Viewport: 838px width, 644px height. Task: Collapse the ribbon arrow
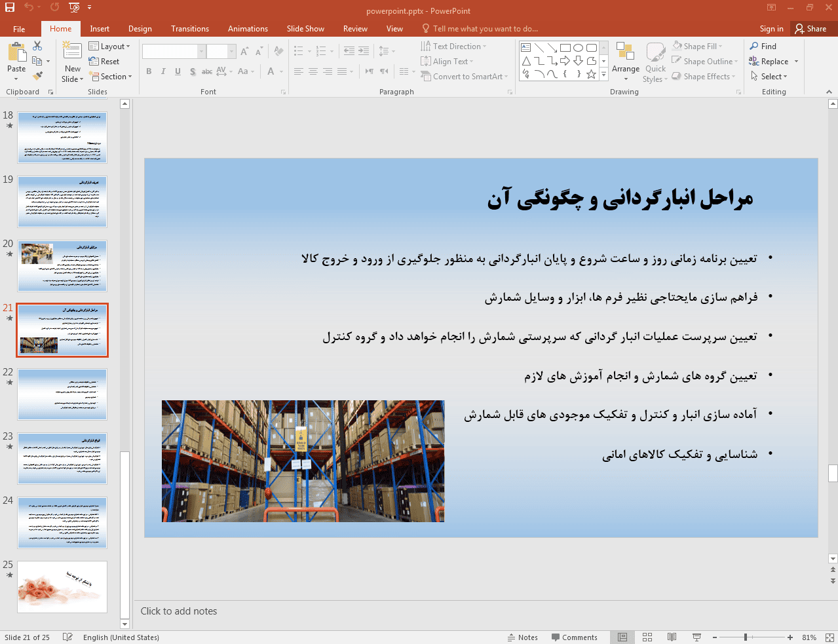coord(829,92)
